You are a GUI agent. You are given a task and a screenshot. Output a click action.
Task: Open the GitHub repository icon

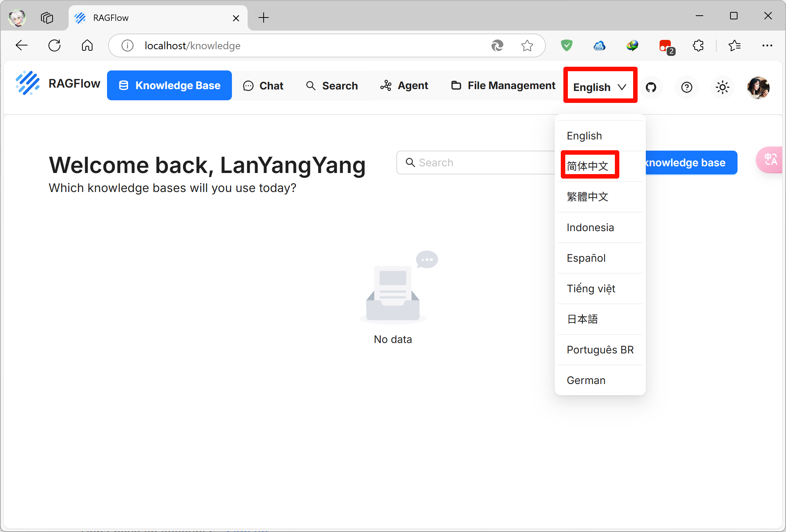point(651,87)
